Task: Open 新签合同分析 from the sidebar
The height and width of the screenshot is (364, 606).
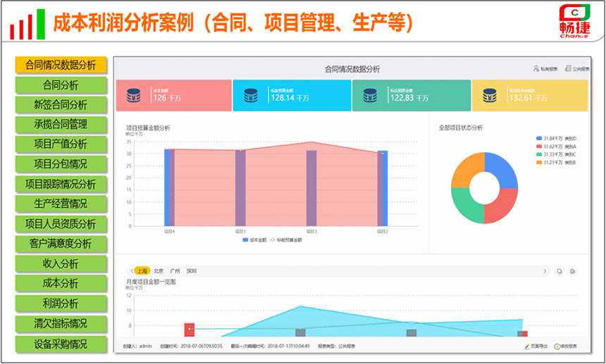Action: (x=61, y=104)
